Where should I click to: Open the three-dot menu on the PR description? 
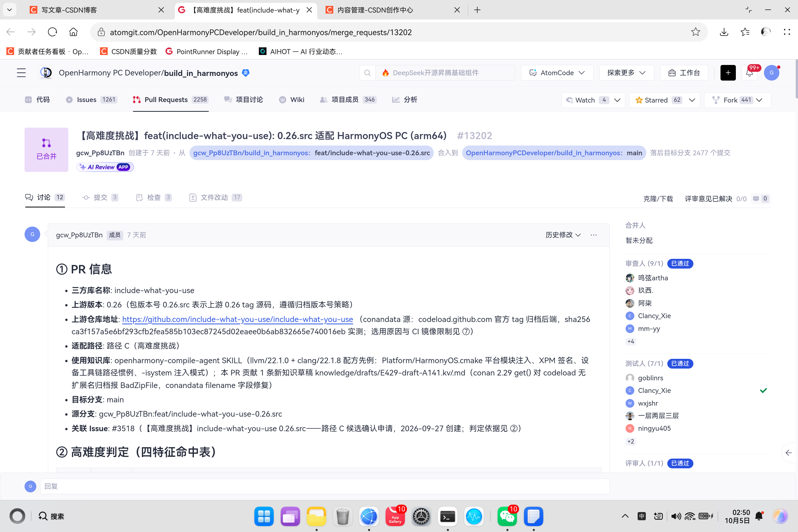click(x=593, y=235)
